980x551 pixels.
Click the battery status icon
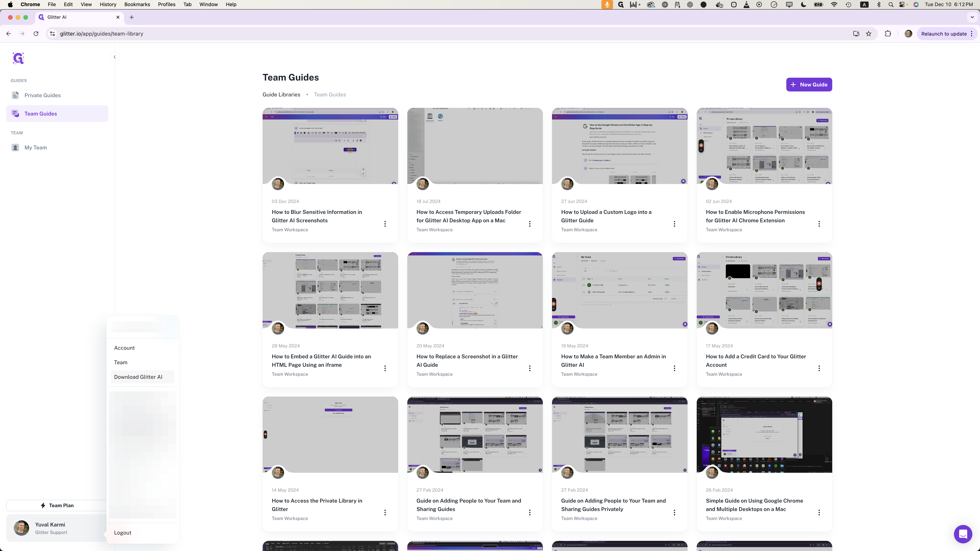(x=818, y=5)
